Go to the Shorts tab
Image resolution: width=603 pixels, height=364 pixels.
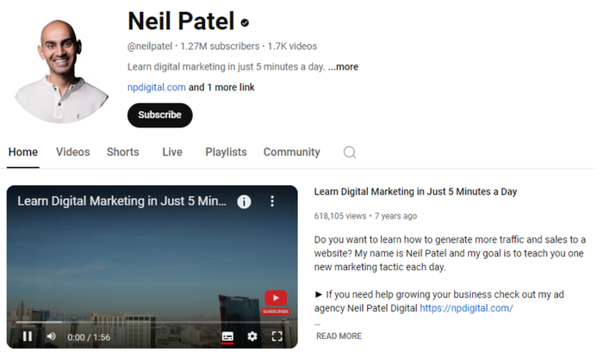123,152
